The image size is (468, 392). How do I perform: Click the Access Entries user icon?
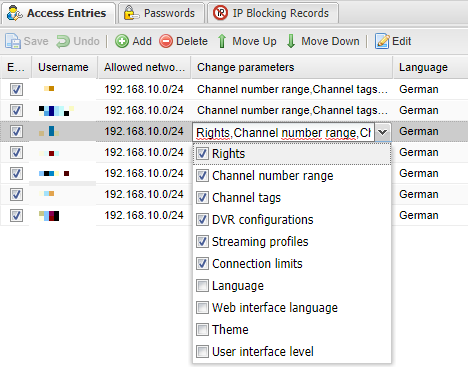pos(15,13)
